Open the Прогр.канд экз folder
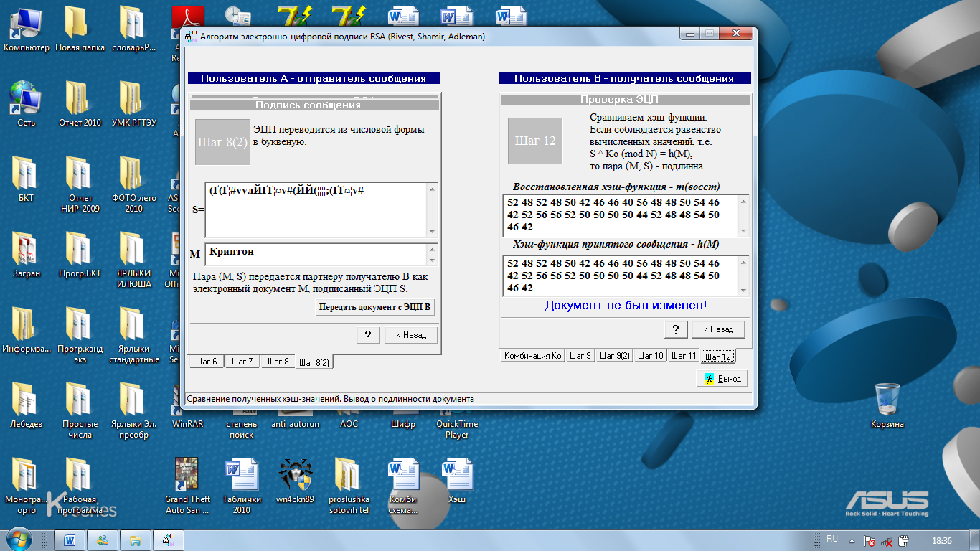Viewport: 980px width, 551px height. (x=80, y=335)
